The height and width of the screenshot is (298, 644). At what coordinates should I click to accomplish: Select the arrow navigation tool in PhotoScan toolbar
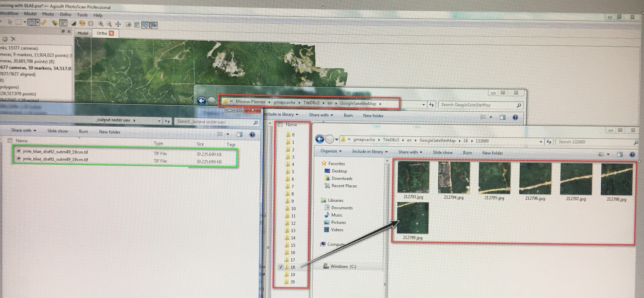tap(10, 22)
